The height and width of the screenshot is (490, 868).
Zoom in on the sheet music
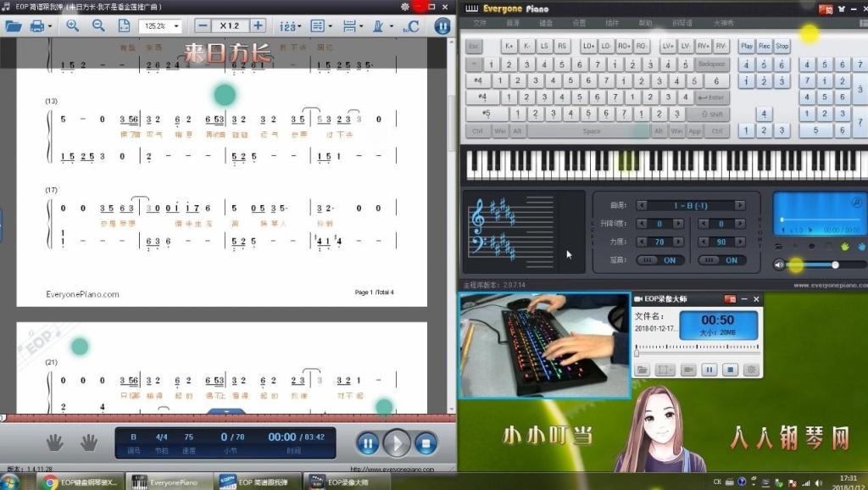pos(72,25)
